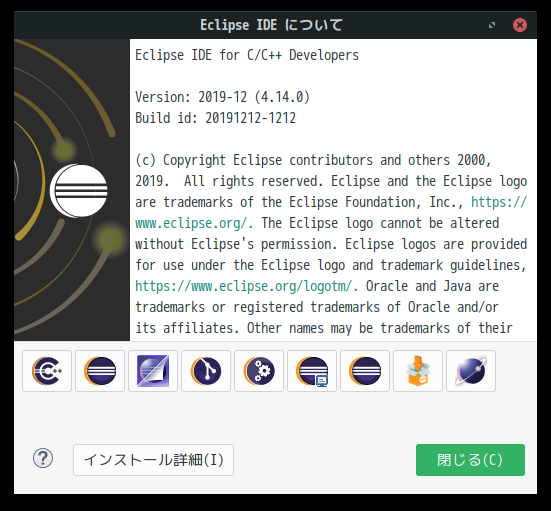Viewport: 551px width, 511px height.
Task: Click the インストール詳細(I) button
Action: (x=154, y=460)
